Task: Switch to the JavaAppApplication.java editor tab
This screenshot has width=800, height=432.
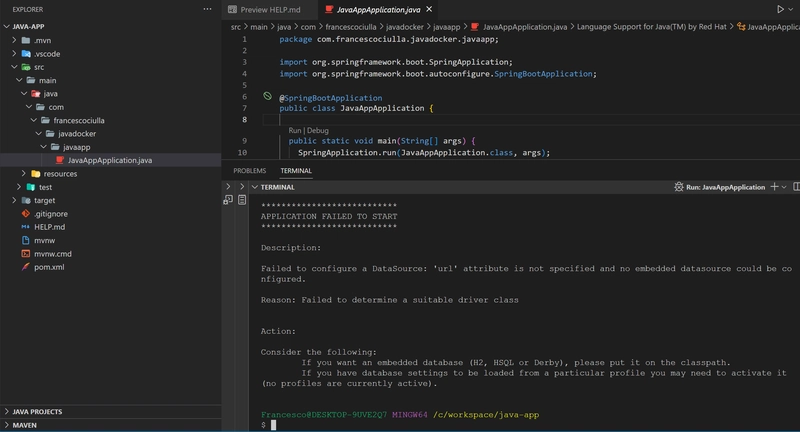Action: (x=379, y=9)
